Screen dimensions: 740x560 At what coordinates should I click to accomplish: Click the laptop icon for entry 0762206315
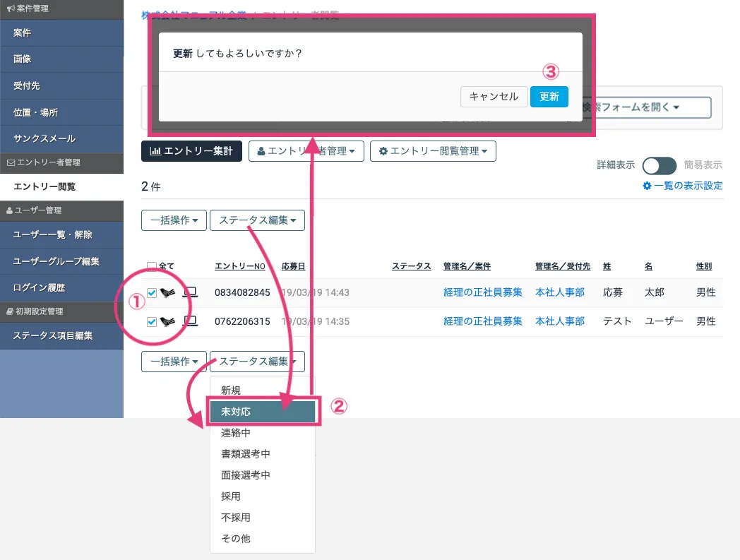(191, 321)
